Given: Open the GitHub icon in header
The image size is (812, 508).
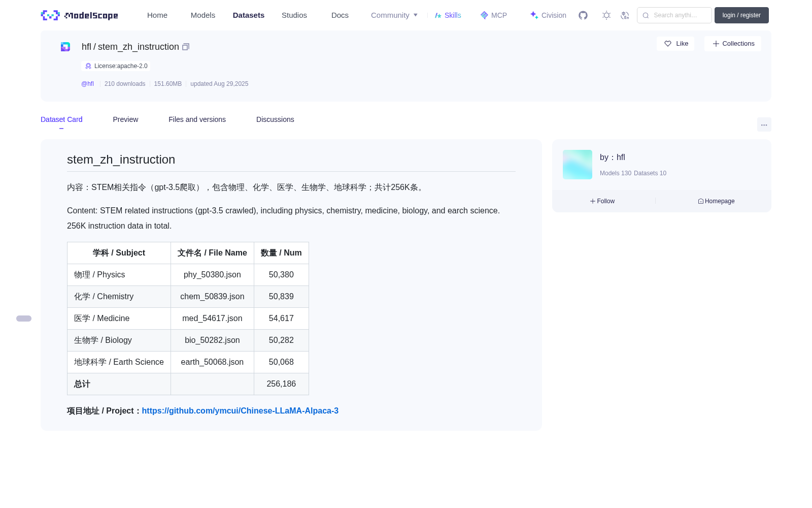Looking at the screenshot, I should point(583,15).
